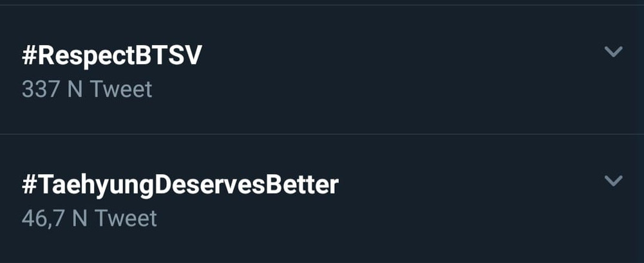Open the #RespectBTSV trending hashtag

[111, 55]
